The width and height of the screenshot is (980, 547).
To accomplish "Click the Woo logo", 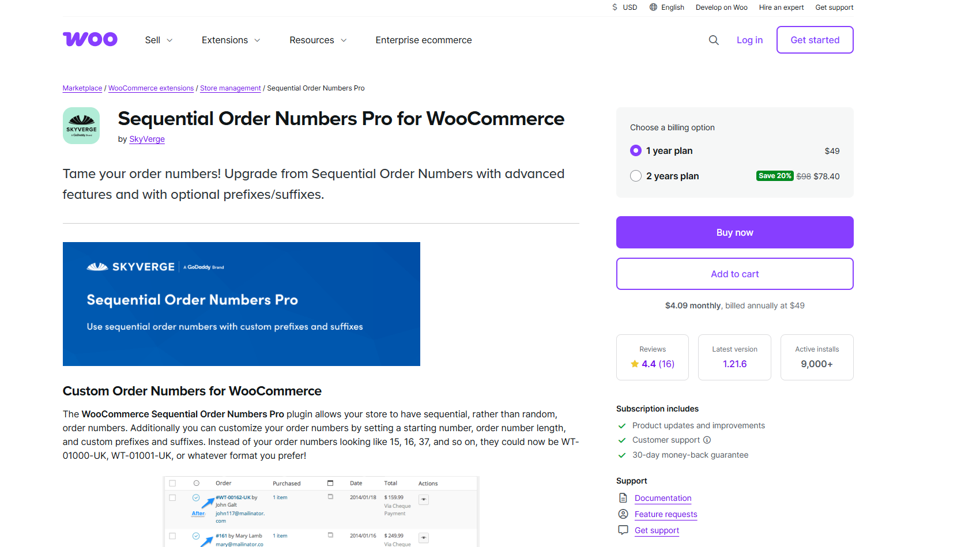I will [x=90, y=39].
